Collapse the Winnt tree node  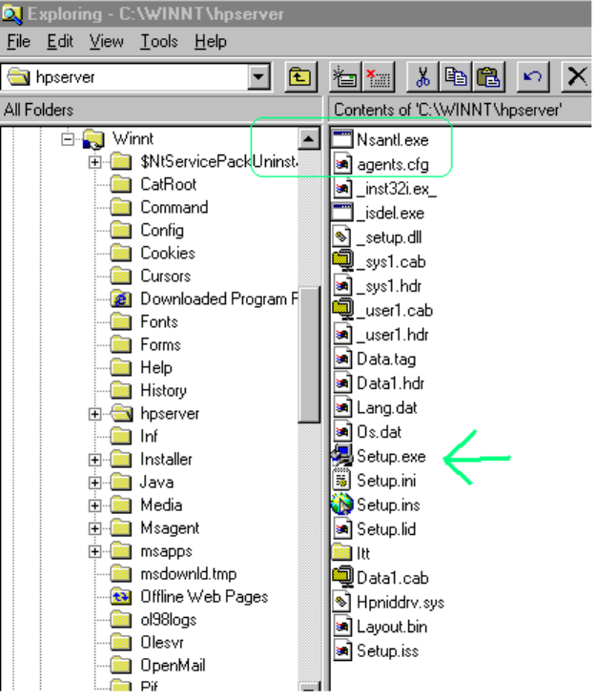click(68, 140)
